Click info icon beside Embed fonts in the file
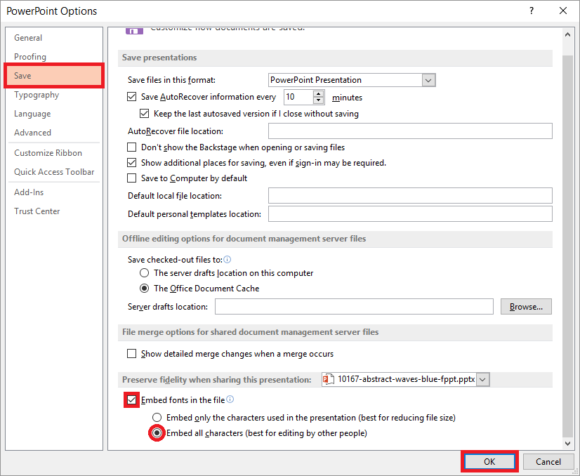580x476 pixels. pyautogui.click(x=230, y=399)
